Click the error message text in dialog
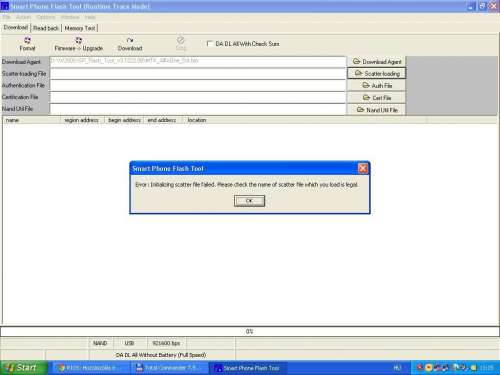 click(x=247, y=184)
